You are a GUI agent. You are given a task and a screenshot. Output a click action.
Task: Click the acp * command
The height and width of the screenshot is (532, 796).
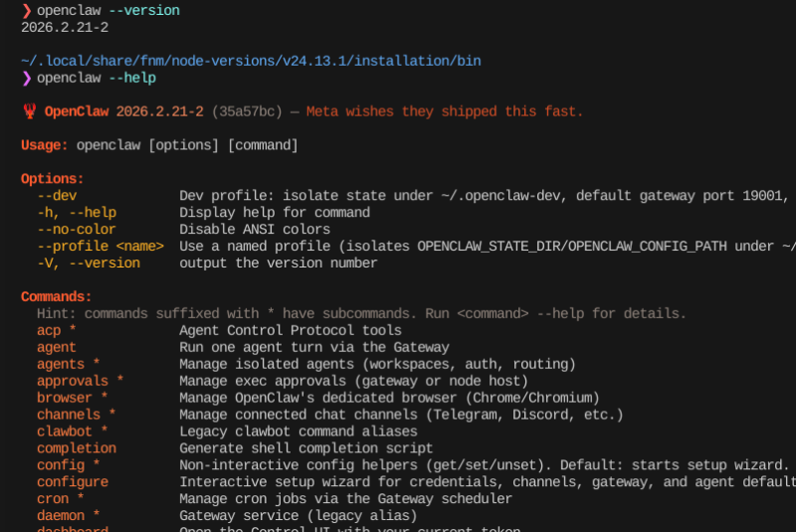click(x=57, y=330)
